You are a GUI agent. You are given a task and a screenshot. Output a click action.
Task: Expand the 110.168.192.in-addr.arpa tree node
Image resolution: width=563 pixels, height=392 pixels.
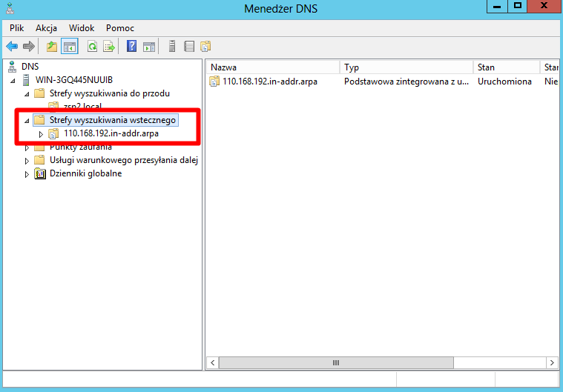[41, 134]
